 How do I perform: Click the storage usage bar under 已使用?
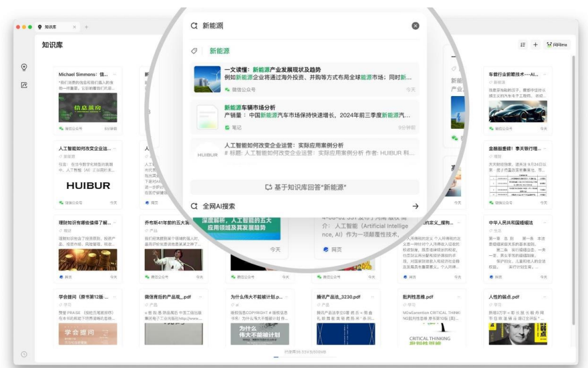pos(305,357)
